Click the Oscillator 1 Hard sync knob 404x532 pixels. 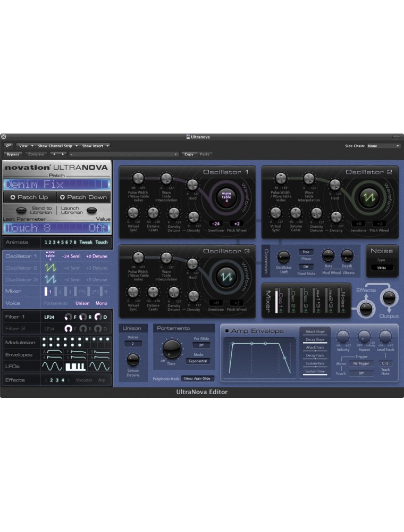[x=192, y=185]
